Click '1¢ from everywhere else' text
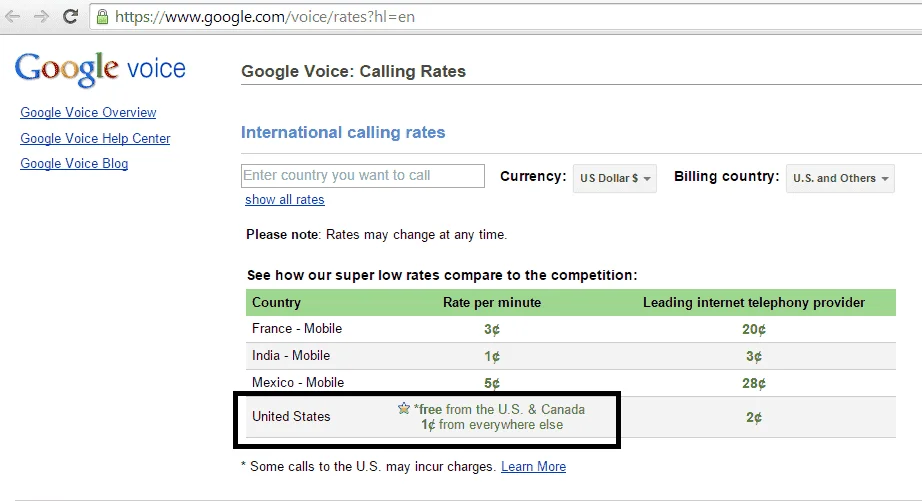This screenshot has height=501, width=922. pyautogui.click(x=492, y=425)
